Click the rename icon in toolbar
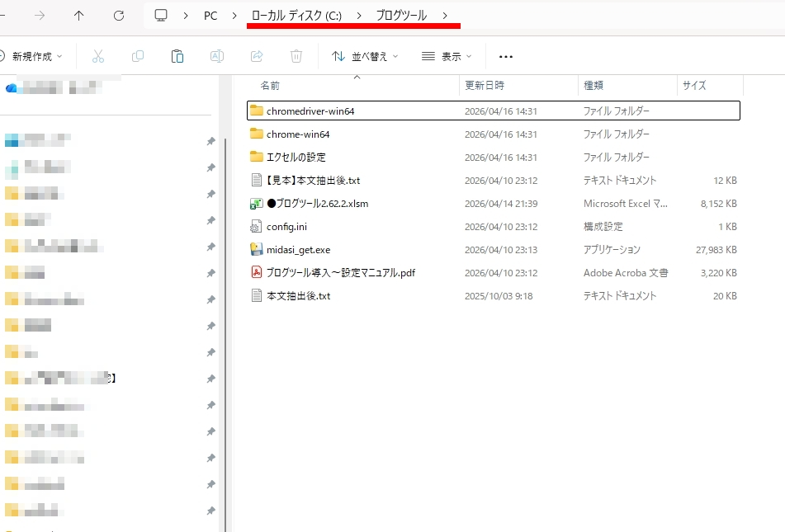This screenshot has height=532, width=785. (217, 56)
